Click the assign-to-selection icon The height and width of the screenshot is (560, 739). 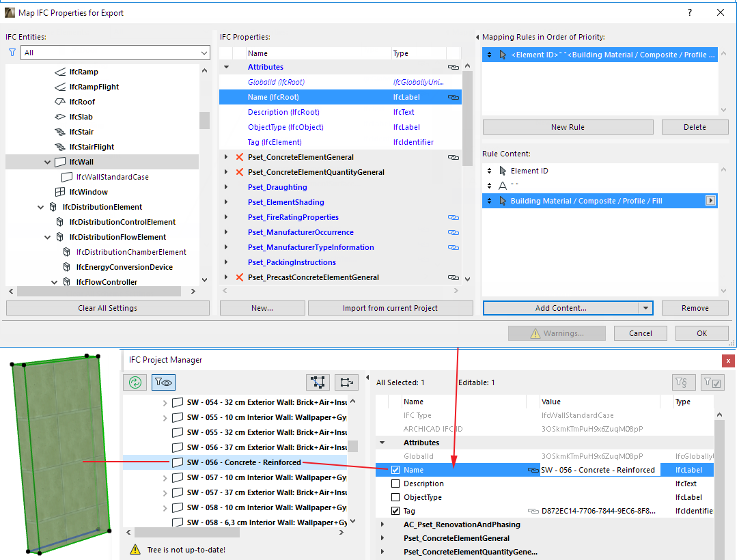coord(346,382)
